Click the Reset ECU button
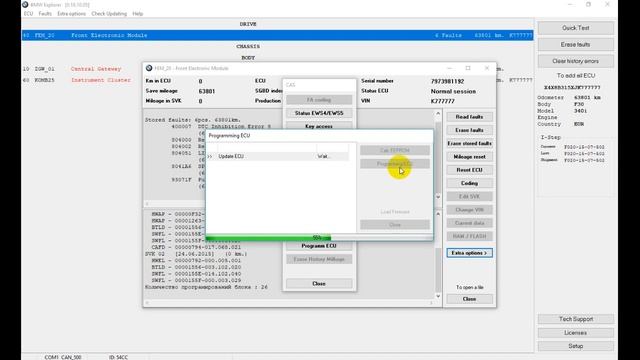640x360 pixels. pos(469,170)
